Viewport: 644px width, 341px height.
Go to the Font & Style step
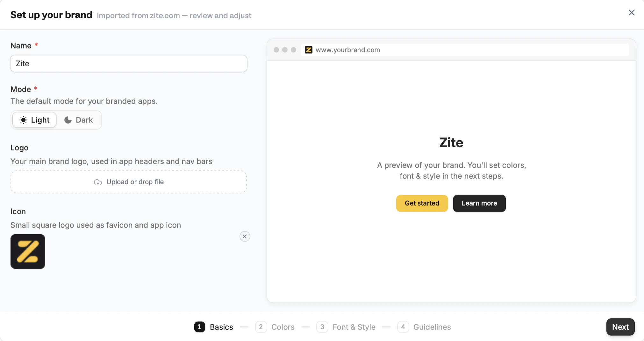346,327
